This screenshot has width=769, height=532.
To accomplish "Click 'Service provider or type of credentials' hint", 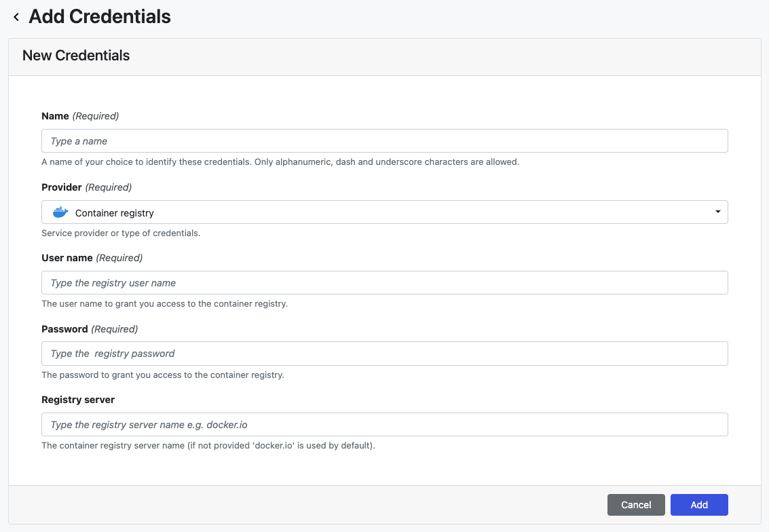I will coord(121,233).
